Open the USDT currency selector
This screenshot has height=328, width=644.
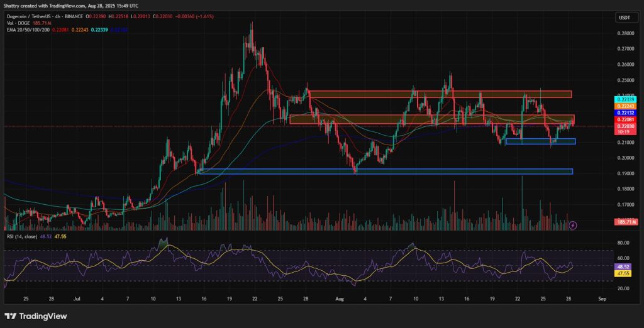tap(626, 17)
